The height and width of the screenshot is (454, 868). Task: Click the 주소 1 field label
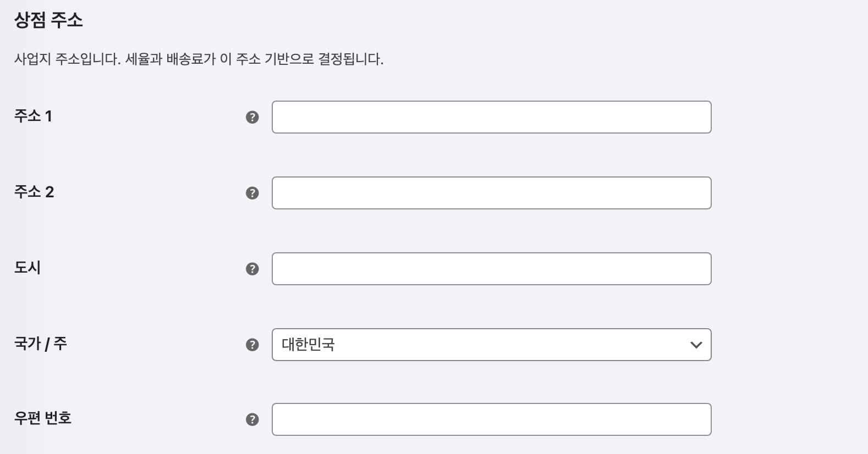tap(33, 116)
